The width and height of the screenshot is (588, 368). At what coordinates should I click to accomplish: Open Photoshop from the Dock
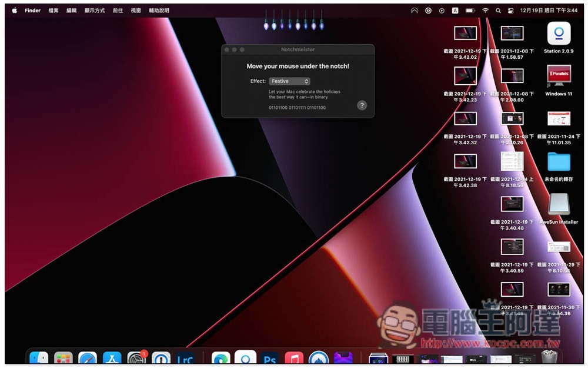(270, 359)
